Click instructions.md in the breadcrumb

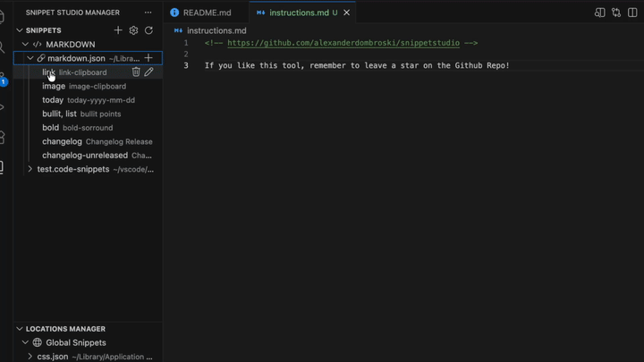coord(216,30)
